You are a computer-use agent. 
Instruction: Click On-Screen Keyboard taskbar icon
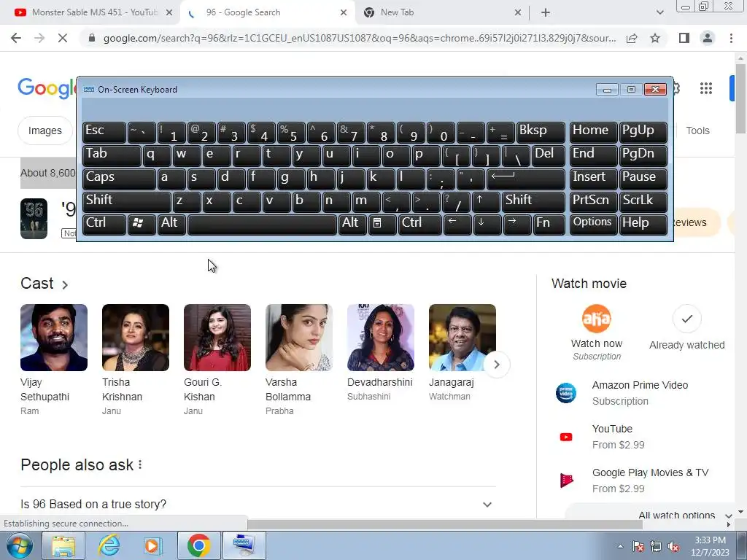[x=244, y=545]
